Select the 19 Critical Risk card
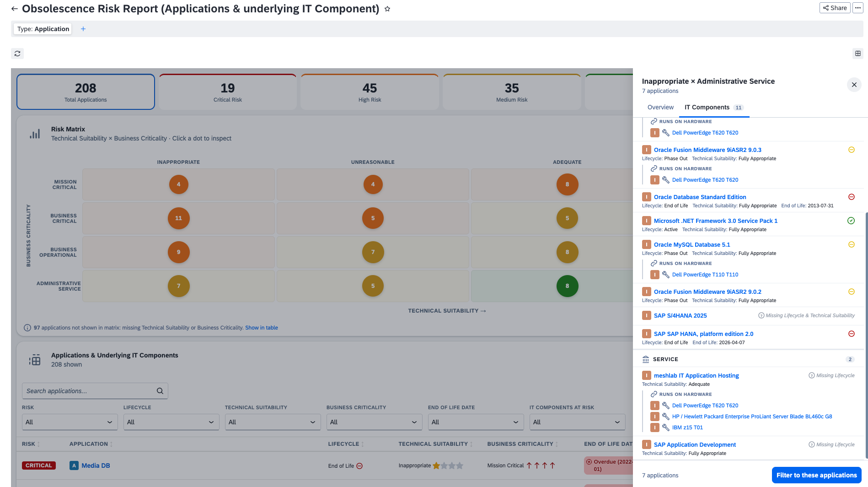This screenshot has width=868, height=487. click(228, 92)
